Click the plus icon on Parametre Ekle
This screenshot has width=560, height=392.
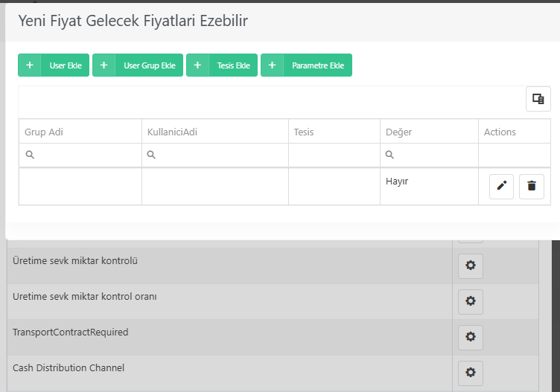pyautogui.click(x=272, y=65)
